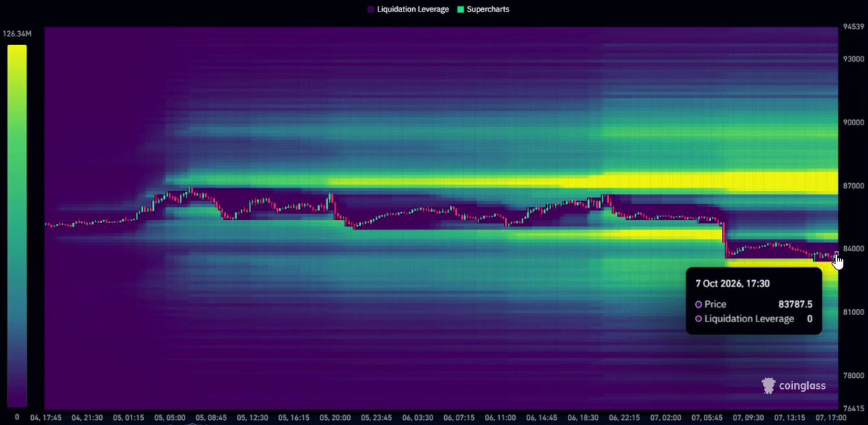
Task: Click the "07, 17:00" time axis label
Action: [830, 418]
